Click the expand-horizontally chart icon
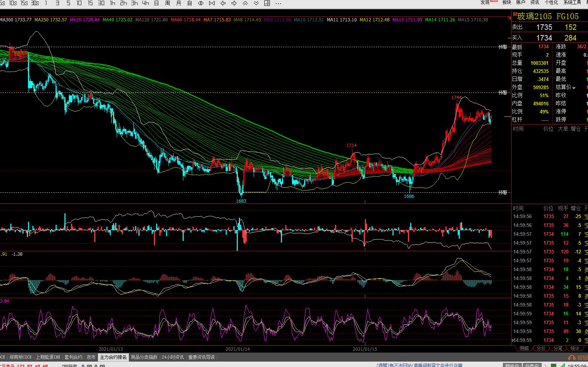Screen dimensions: 588x367 (x=201, y=3)
